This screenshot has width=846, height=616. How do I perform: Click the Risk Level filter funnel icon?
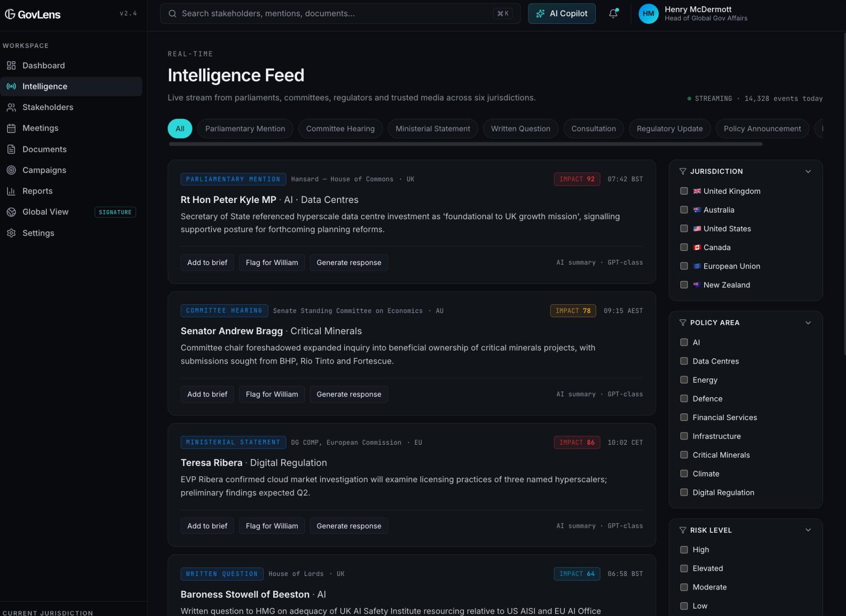[x=682, y=530]
